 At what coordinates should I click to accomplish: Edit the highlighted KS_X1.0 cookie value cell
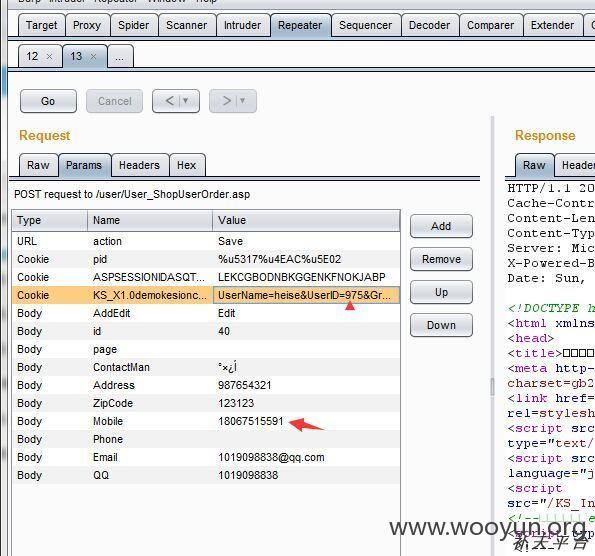click(306, 295)
